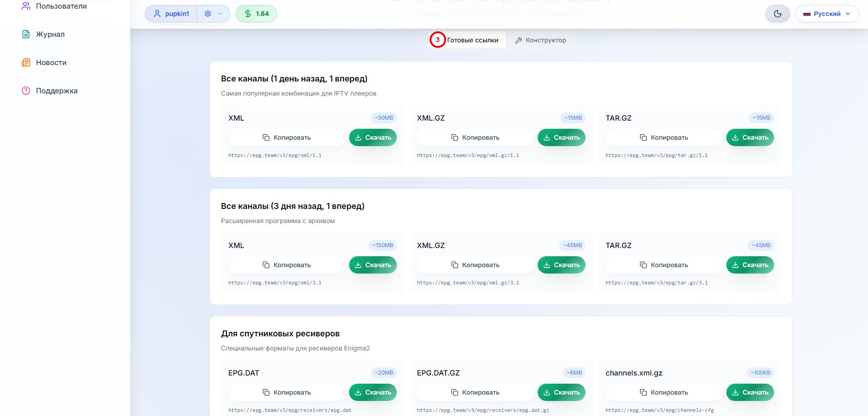Click the 1.84 balance badge
Viewport: 868px width, 416px height.
(x=256, y=14)
